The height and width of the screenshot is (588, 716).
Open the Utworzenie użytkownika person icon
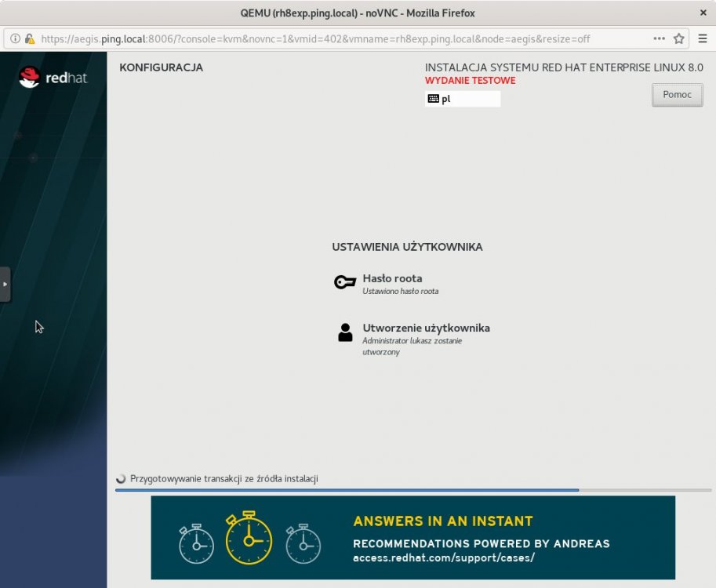click(345, 332)
